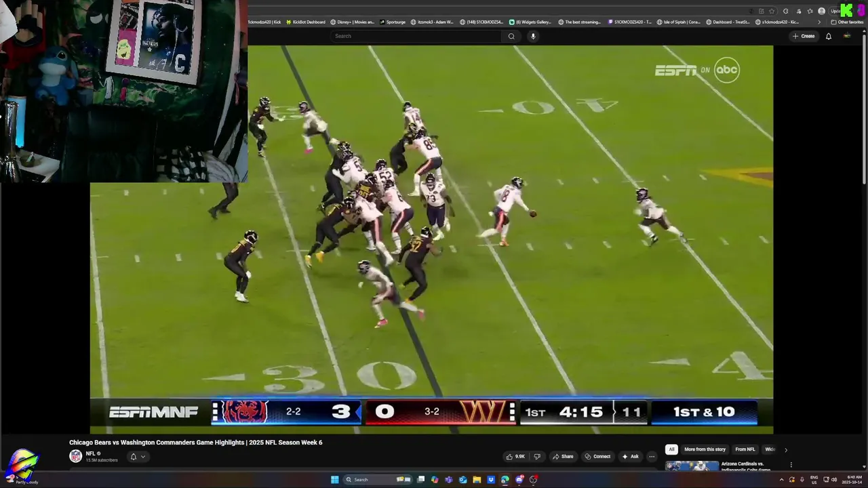Open Isle of Siptah bookmark

(x=679, y=22)
